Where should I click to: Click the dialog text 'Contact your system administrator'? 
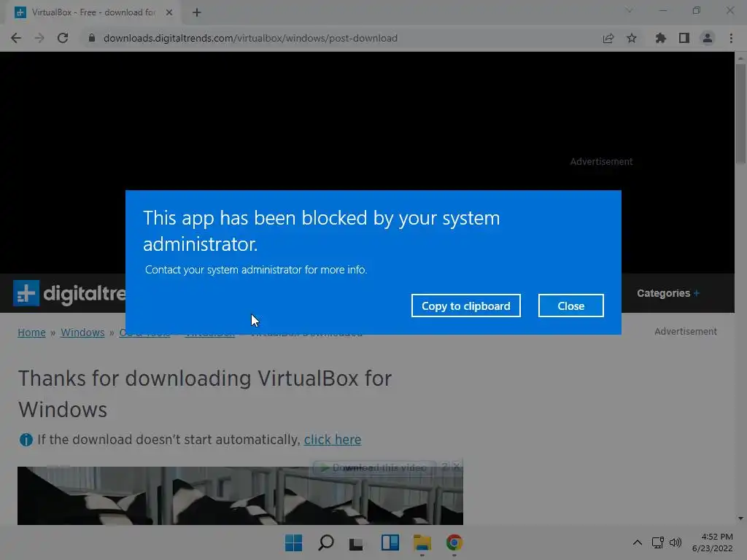click(224, 270)
